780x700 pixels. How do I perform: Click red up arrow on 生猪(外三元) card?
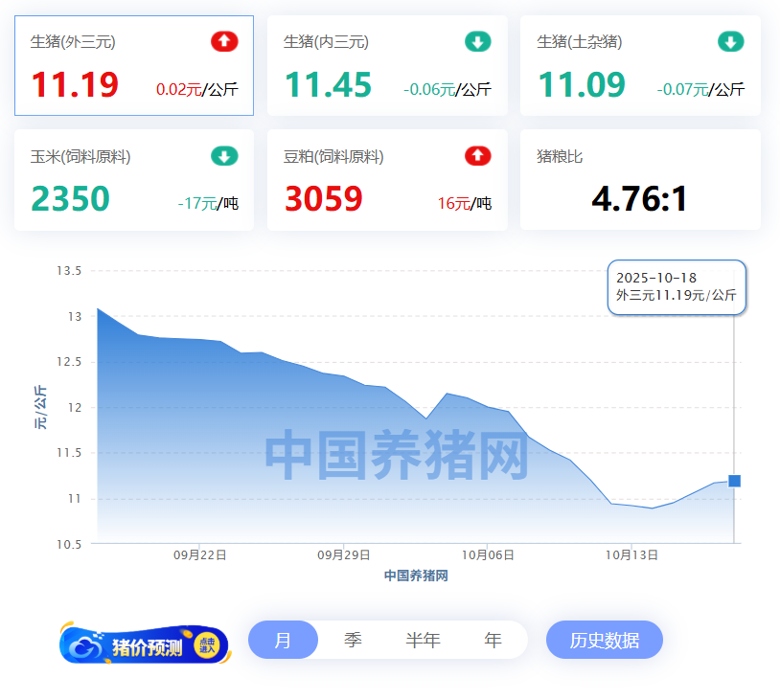pos(224,41)
